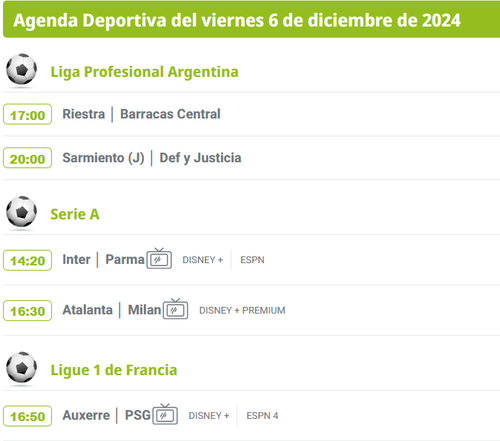
Task: Select the 20:00 time badge
Action: tap(27, 158)
